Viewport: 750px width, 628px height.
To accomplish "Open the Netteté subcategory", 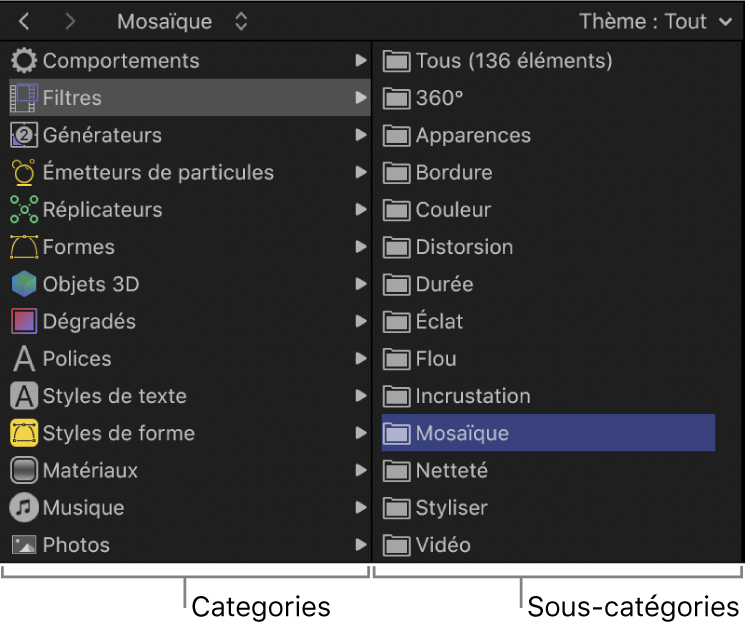I will click(x=452, y=471).
